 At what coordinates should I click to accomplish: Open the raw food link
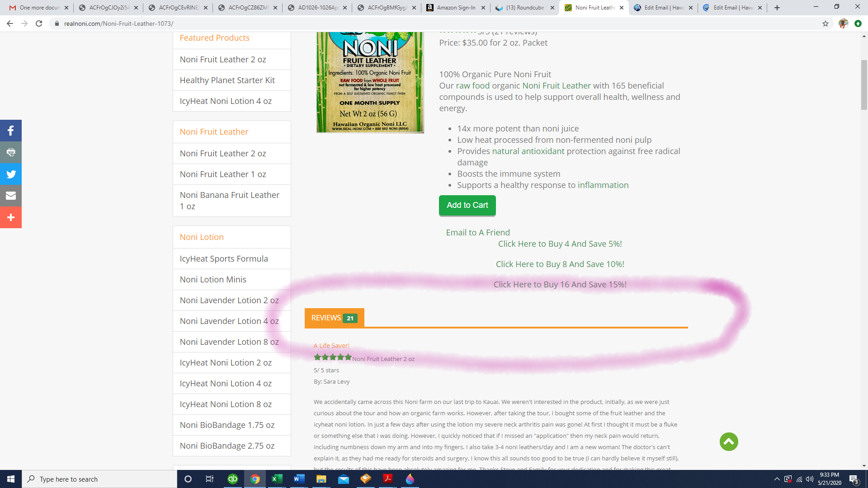pos(472,86)
